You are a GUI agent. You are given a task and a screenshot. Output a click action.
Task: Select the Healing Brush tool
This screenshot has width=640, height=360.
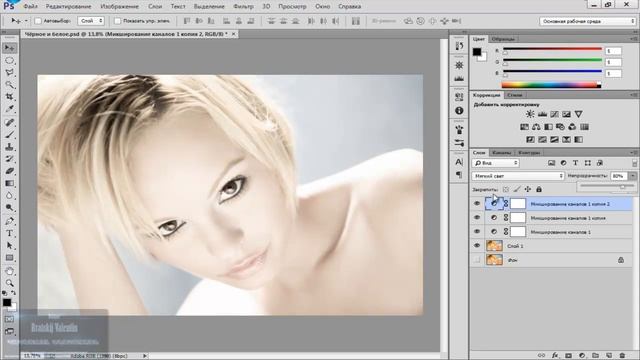(x=9, y=122)
